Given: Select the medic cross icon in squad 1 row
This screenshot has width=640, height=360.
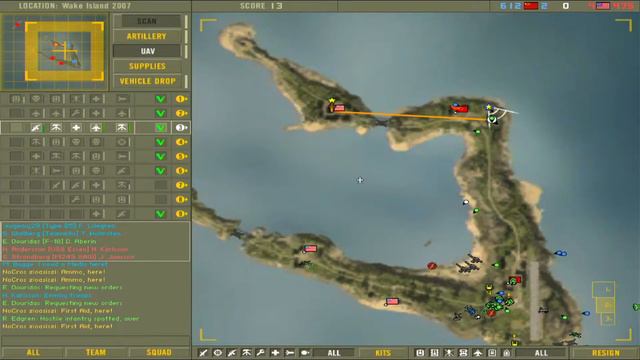Looking at the screenshot, I should 96,99.
